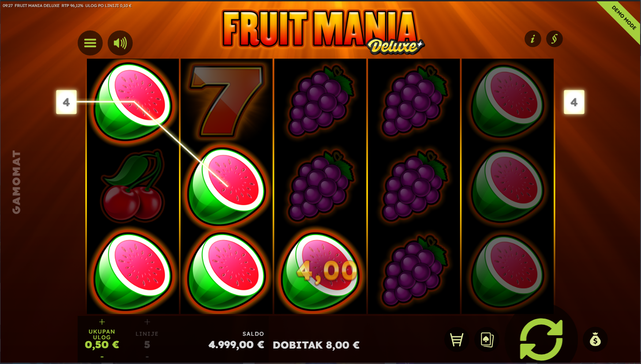This screenshot has width=641, height=364.
Task: Decrease Linije count with minus
Action: 147,356
